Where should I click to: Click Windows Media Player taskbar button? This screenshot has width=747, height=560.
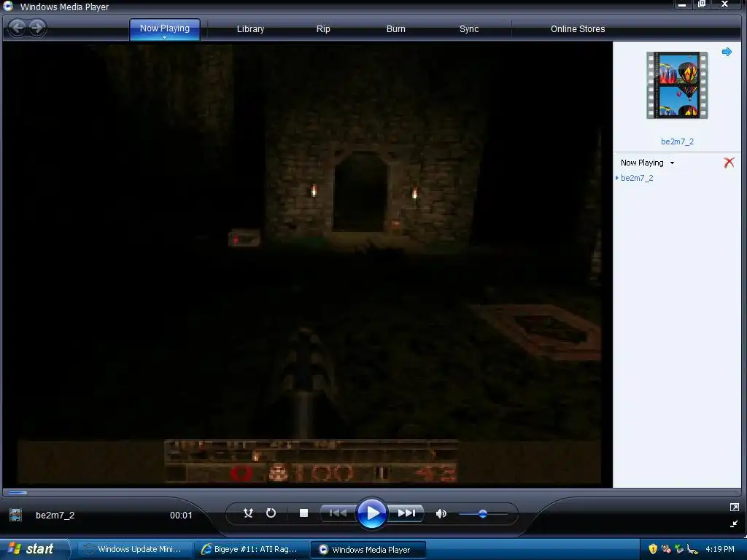coord(368,550)
